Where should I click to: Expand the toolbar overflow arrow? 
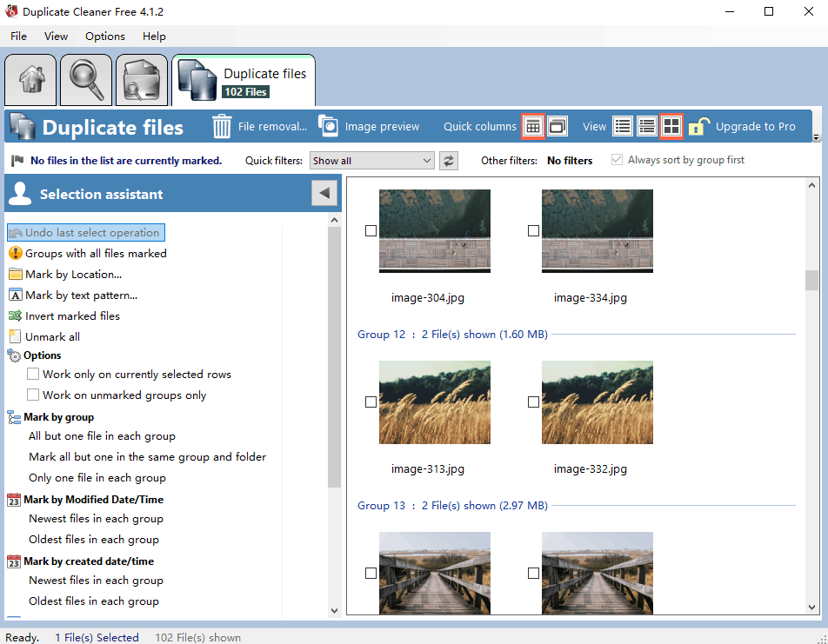(816, 137)
